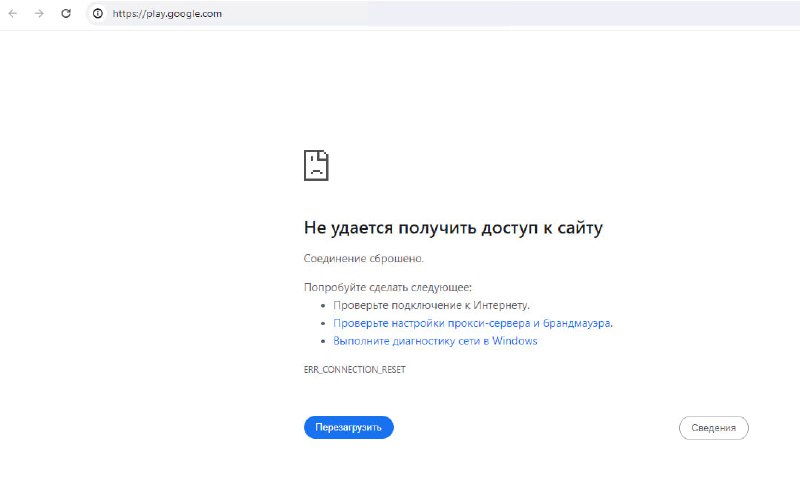
Task: Click the Проверьте подключение к Интернету item
Action: [431, 305]
